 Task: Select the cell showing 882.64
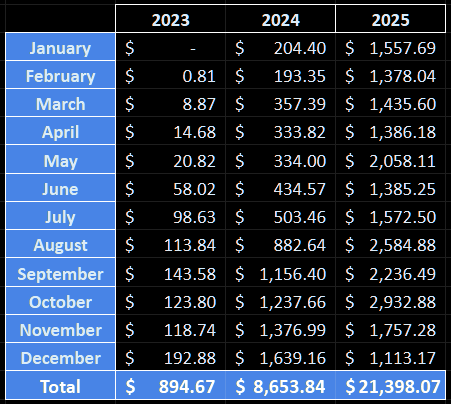pyautogui.click(x=280, y=244)
